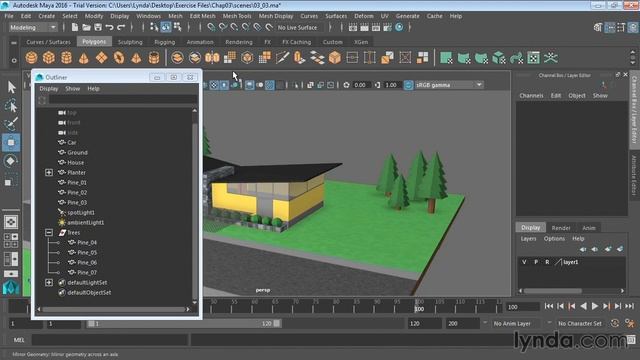
Task: Play the animation forward
Action: [595, 306]
